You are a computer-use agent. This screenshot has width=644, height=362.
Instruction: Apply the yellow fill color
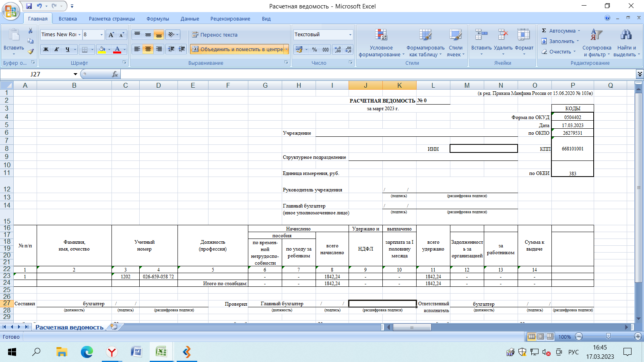coord(102,49)
